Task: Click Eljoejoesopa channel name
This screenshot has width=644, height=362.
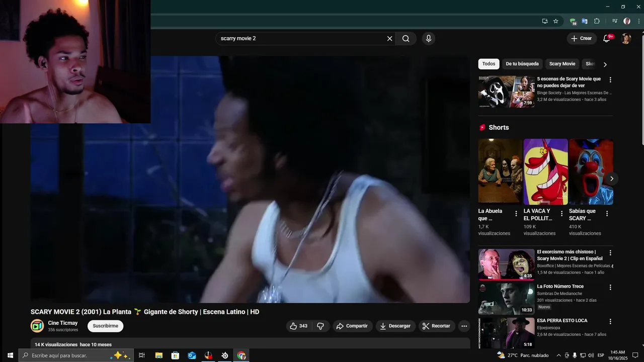Action: click(552, 328)
